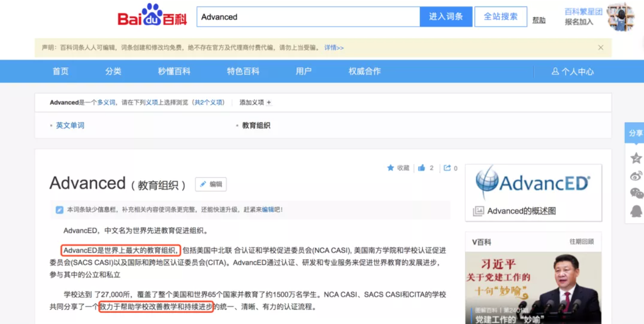This screenshot has width=644, height=324.
Task: Open the V百科 featured picture
Action: coord(533,288)
